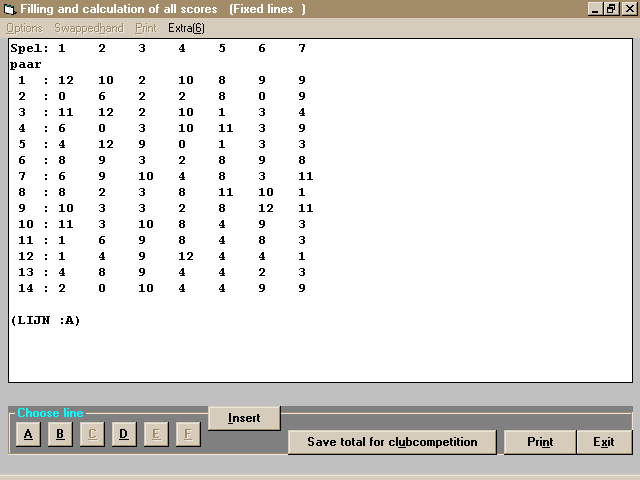The height and width of the screenshot is (480, 640).
Task: Open the Print menu in the menu bar
Action: pos(146,28)
